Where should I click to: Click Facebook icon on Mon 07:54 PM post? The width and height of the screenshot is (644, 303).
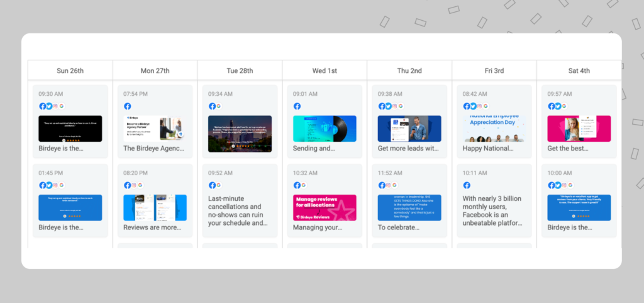pyautogui.click(x=127, y=106)
